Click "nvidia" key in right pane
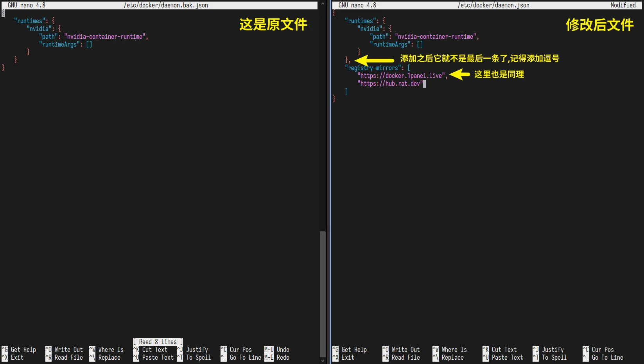 370,29
